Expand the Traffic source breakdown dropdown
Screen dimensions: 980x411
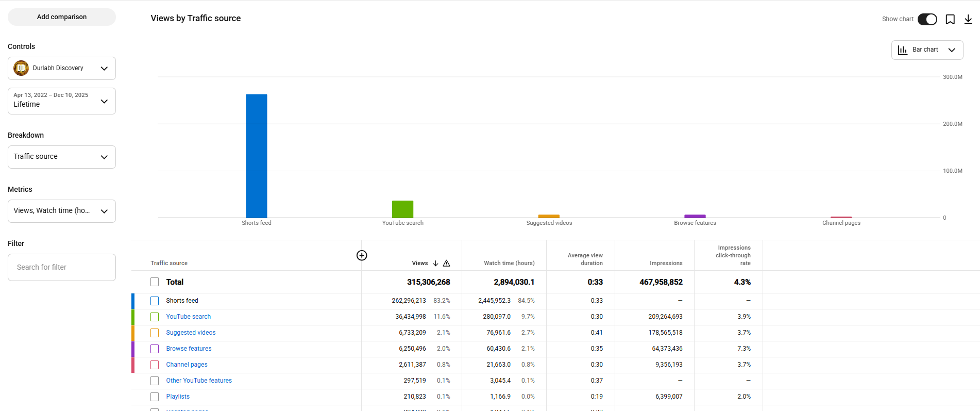[x=62, y=157]
